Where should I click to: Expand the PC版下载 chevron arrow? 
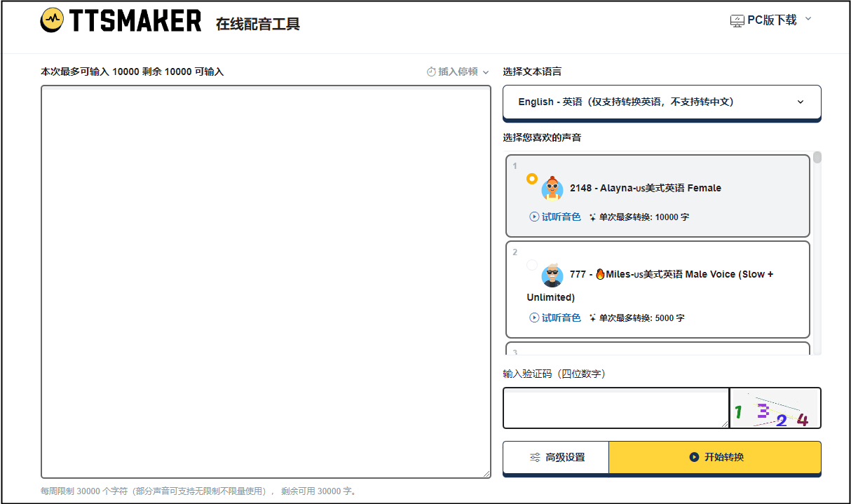808,19
